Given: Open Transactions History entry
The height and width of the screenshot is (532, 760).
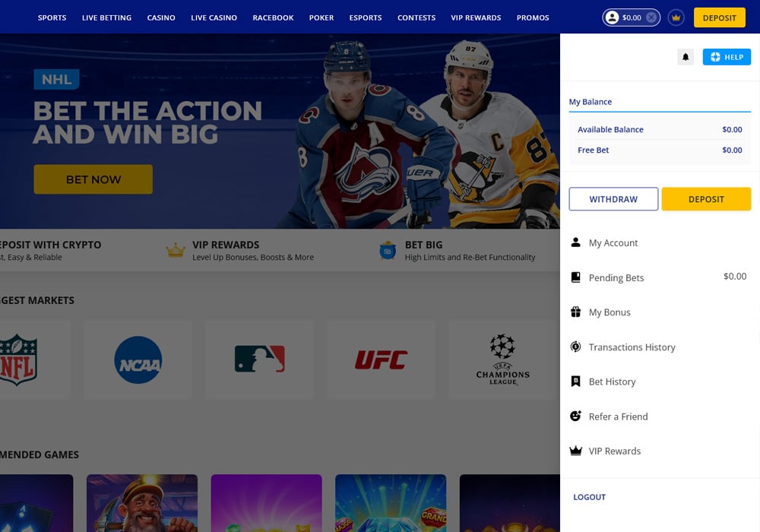Looking at the screenshot, I should [632, 347].
